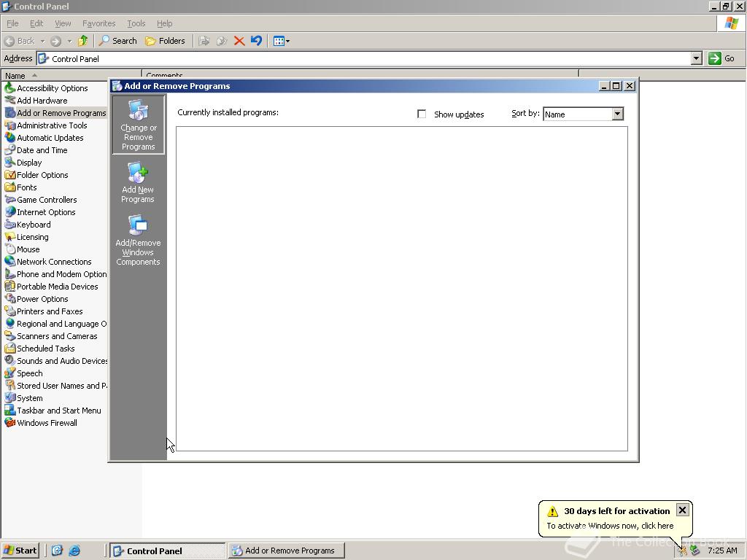The height and width of the screenshot is (560, 747).
Task: Click the Move To icon
Action: [204, 41]
